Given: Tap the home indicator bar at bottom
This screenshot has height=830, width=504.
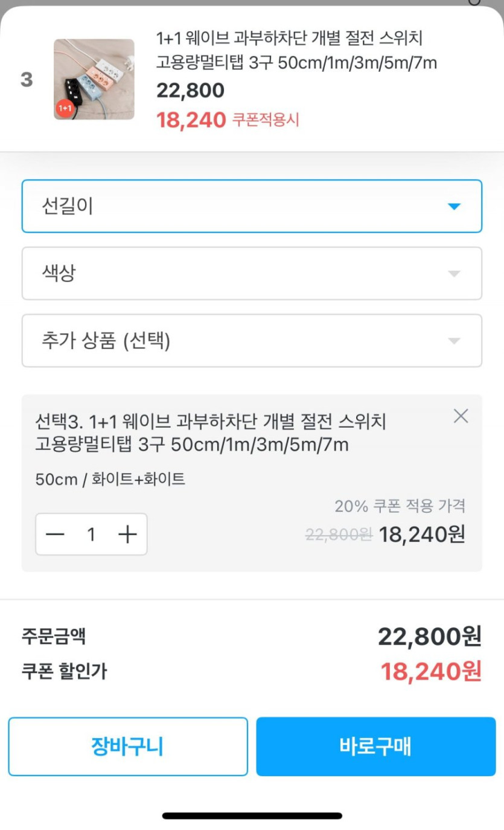Looking at the screenshot, I should click(x=252, y=816).
